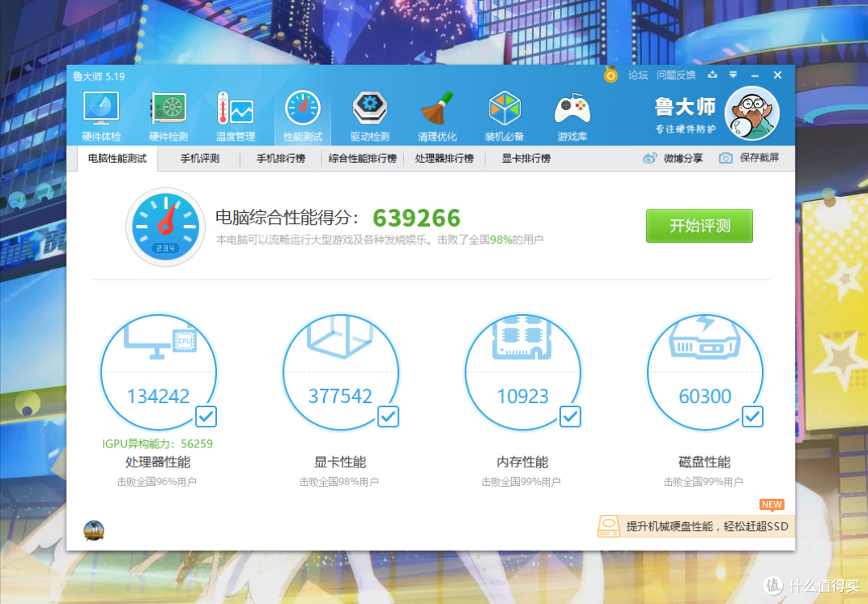The height and width of the screenshot is (604, 868).
Task: Uncheck the 磁盘性能 test checkbox
Action: (x=752, y=417)
